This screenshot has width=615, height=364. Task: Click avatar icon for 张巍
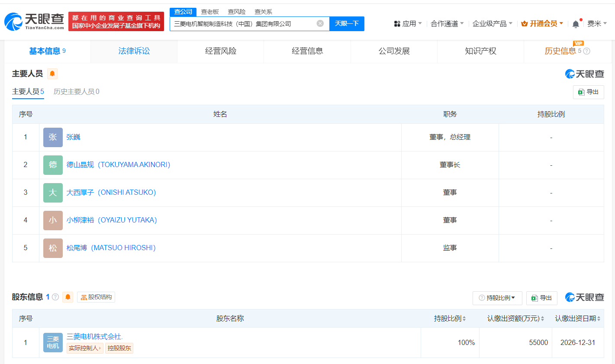[x=53, y=137]
